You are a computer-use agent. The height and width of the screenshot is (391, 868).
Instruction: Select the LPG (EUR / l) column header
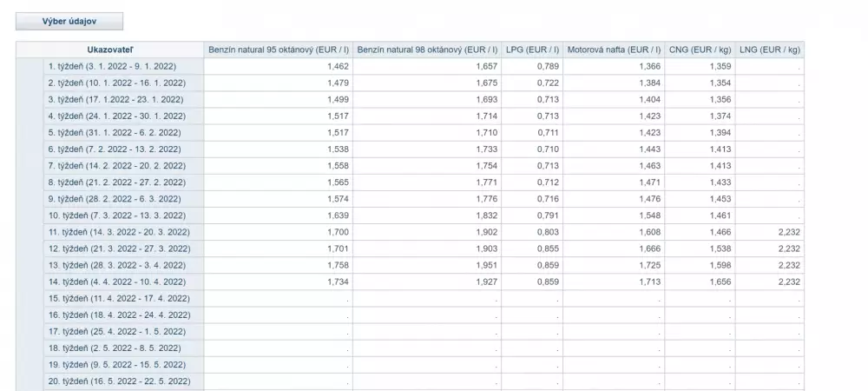531,50
